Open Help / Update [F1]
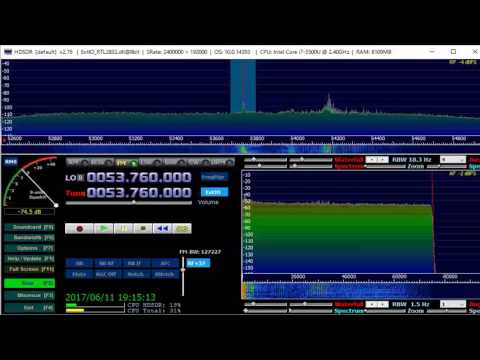The image size is (480, 360). [x=30, y=259]
